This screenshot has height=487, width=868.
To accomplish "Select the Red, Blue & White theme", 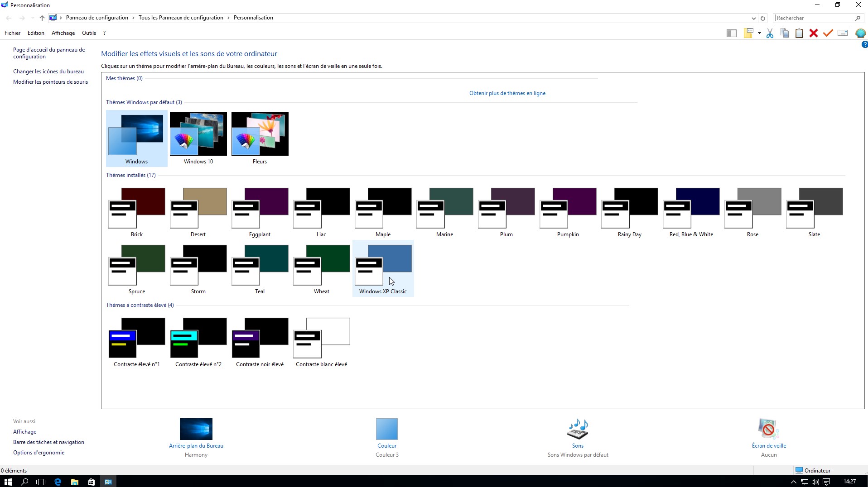I will 691,212.
